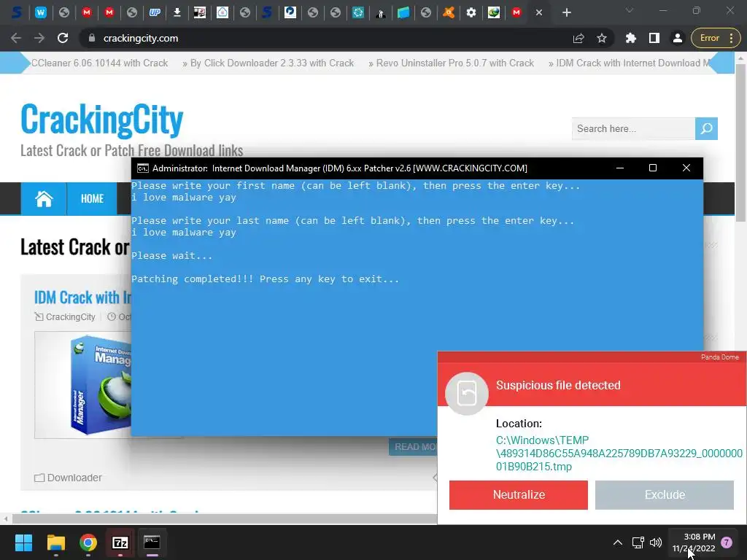Screen dimensions: 747x560
Task: View site info via the padlock icon
Action: click(x=91, y=38)
